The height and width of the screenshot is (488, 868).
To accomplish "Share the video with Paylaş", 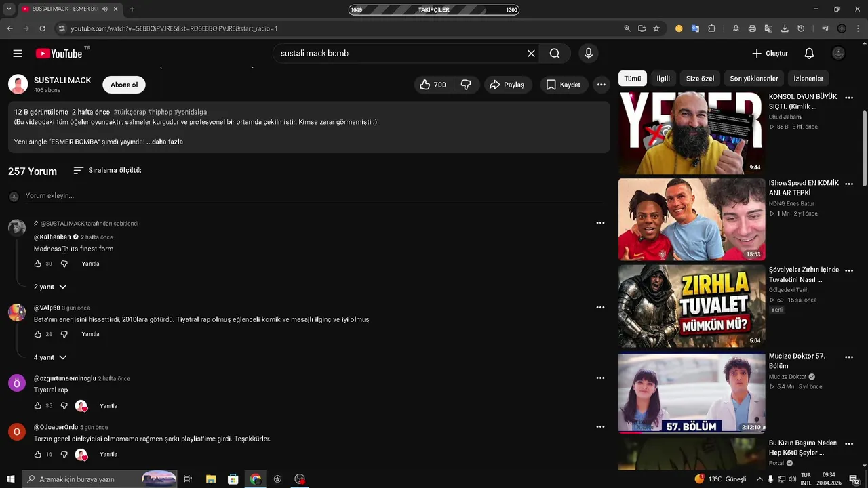I will tap(508, 85).
